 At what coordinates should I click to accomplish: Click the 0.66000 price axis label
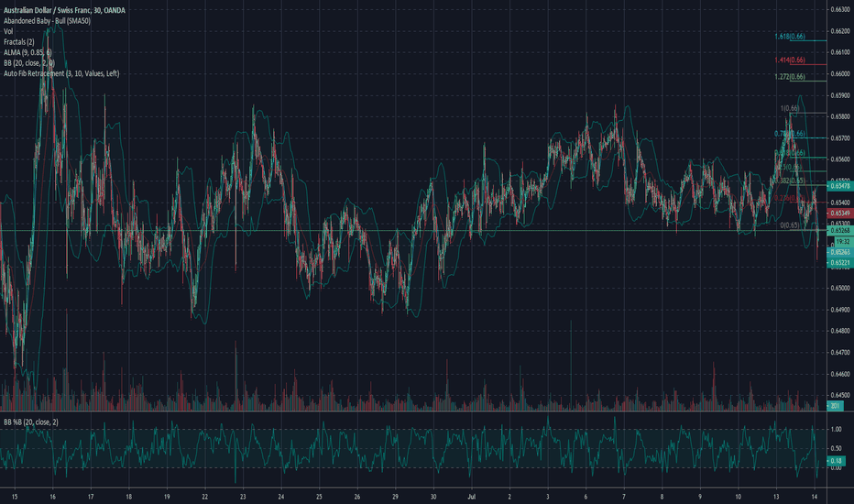840,74
